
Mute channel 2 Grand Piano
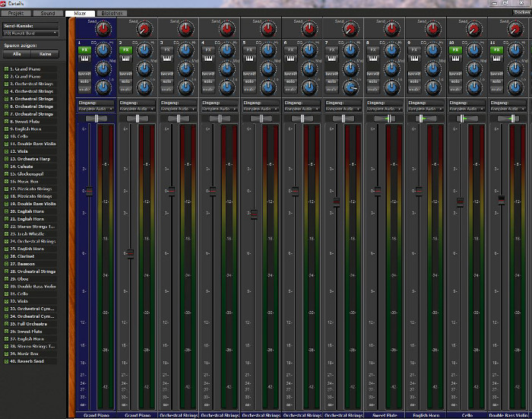pyautogui.click(x=125, y=89)
